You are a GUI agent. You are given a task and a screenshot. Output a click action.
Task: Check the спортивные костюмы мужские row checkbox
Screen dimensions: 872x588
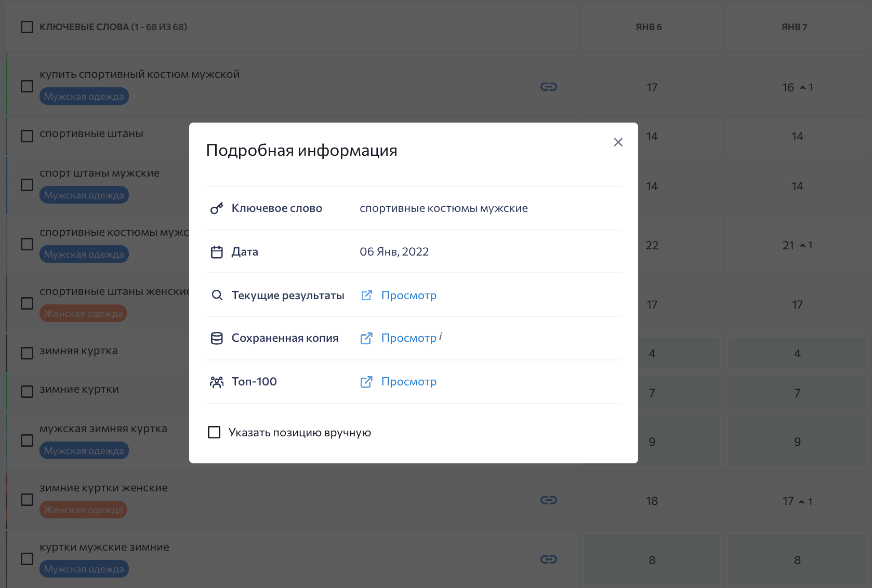click(x=27, y=244)
